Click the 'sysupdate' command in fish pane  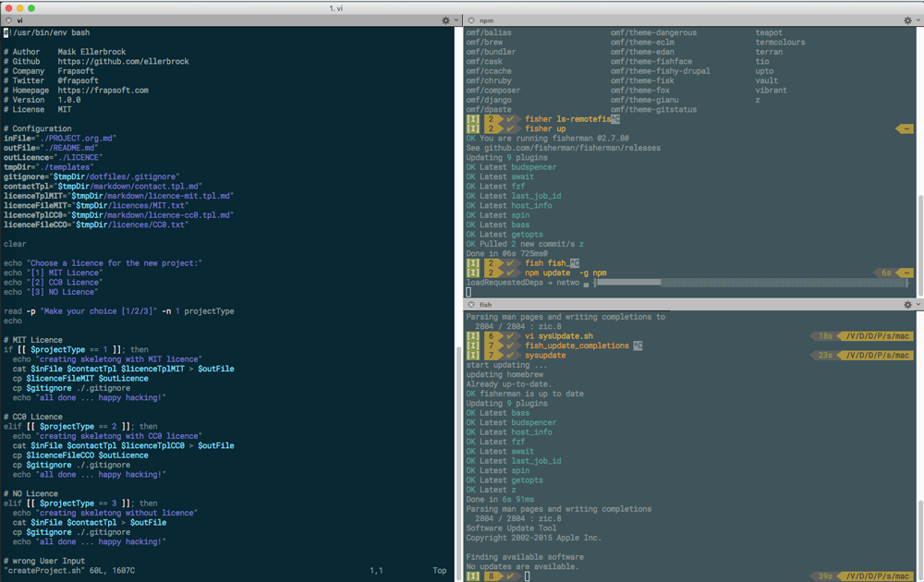[545, 356]
